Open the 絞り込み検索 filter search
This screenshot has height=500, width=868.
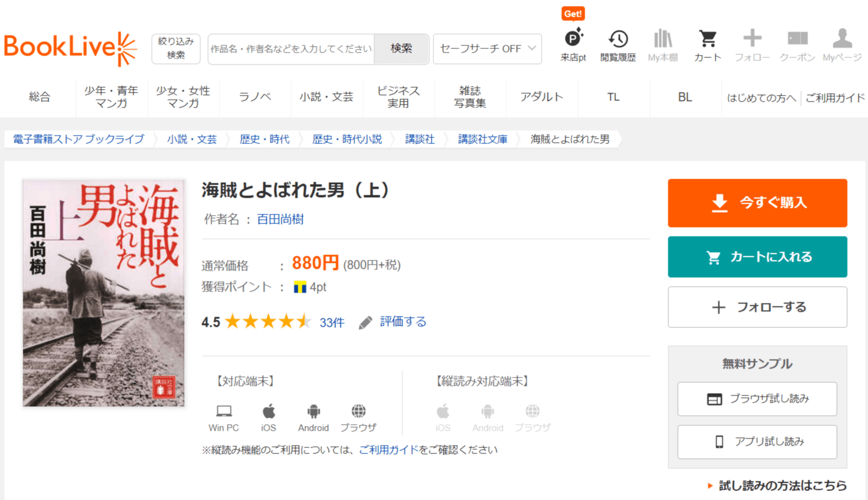click(176, 48)
